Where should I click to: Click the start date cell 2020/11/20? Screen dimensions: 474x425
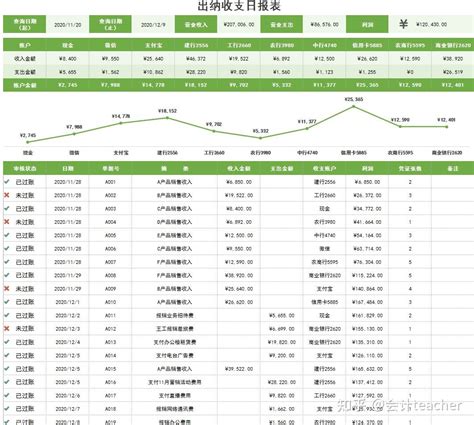(x=68, y=25)
